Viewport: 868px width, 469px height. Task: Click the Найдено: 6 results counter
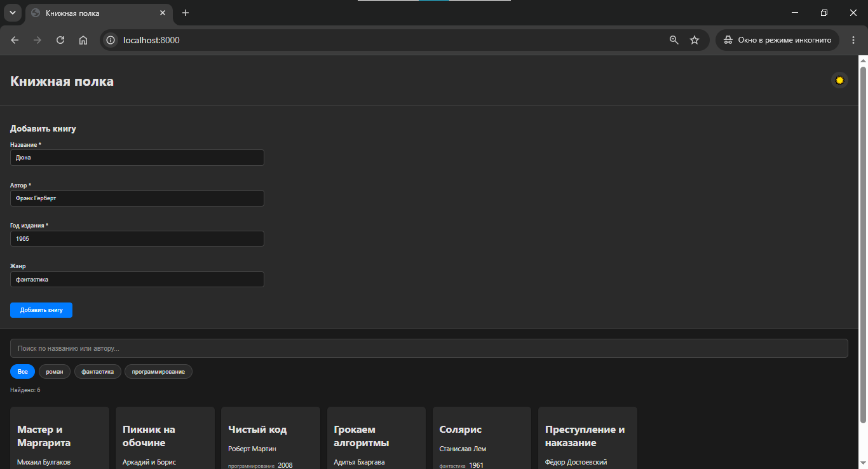pos(25,390)
